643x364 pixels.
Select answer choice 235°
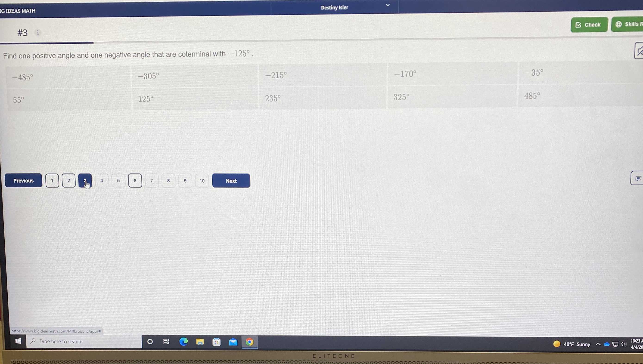pyautogui.click(x=272, y=98)
